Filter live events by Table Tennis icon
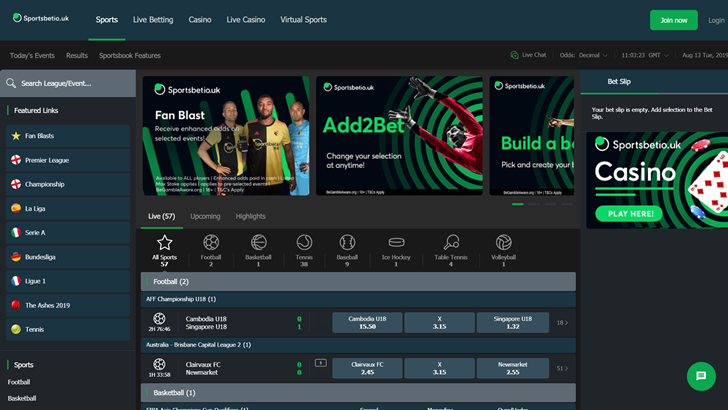 click(451, 242)
